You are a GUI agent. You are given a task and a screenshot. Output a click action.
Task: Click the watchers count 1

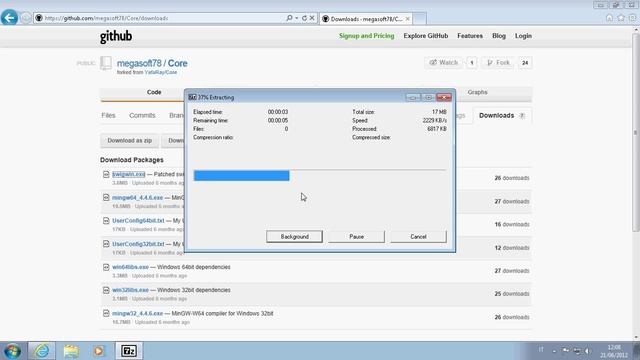pyautogui.click(x=472, y=63)
